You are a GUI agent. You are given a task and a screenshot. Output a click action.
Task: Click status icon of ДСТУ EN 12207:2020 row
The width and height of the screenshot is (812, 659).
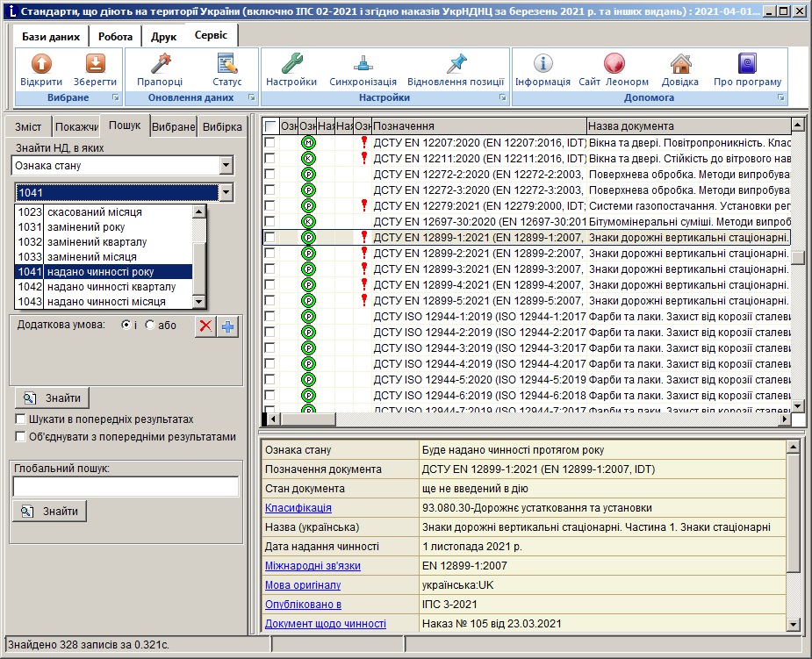pyautogui.click(x=308, y=142)
